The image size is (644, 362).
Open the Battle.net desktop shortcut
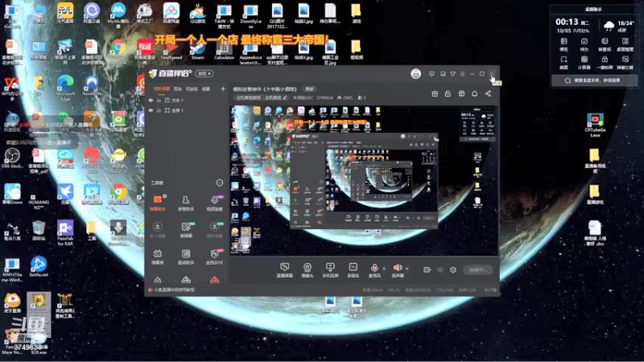(x=39, y=266)
